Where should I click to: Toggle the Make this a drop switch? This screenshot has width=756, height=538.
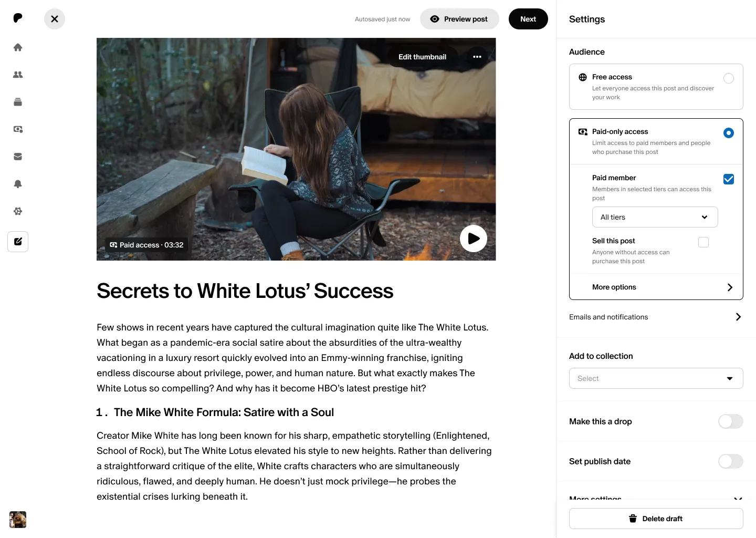pyautogui.click(x=731, y=421)
